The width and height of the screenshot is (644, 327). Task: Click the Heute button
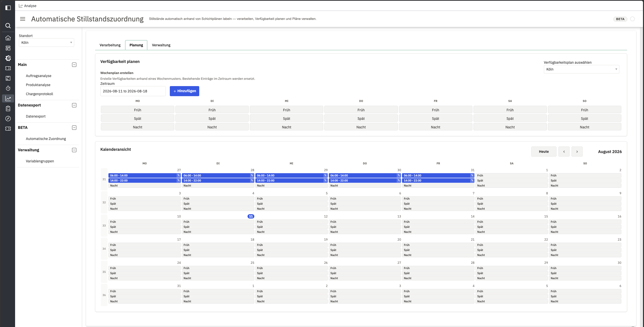[x=544, y=152]
